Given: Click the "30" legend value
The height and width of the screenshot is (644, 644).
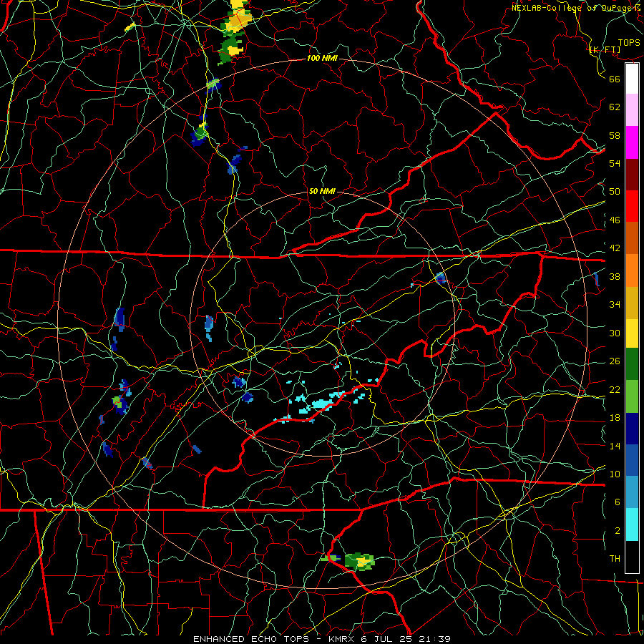Looking at the screenshot, I should tap(615, 333).
